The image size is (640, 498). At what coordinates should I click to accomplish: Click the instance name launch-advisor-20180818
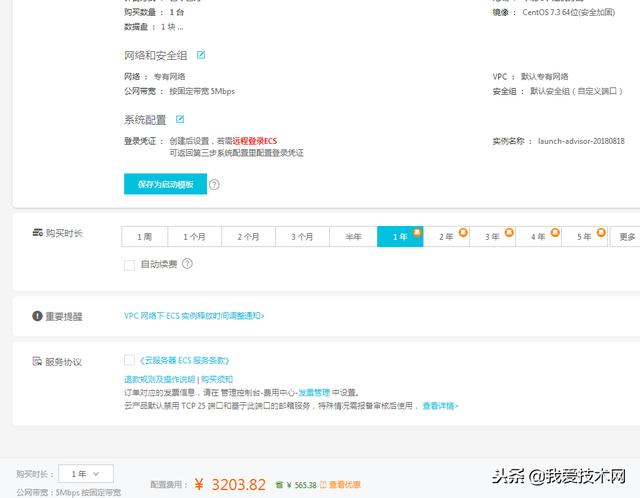[x=581, y=141]
